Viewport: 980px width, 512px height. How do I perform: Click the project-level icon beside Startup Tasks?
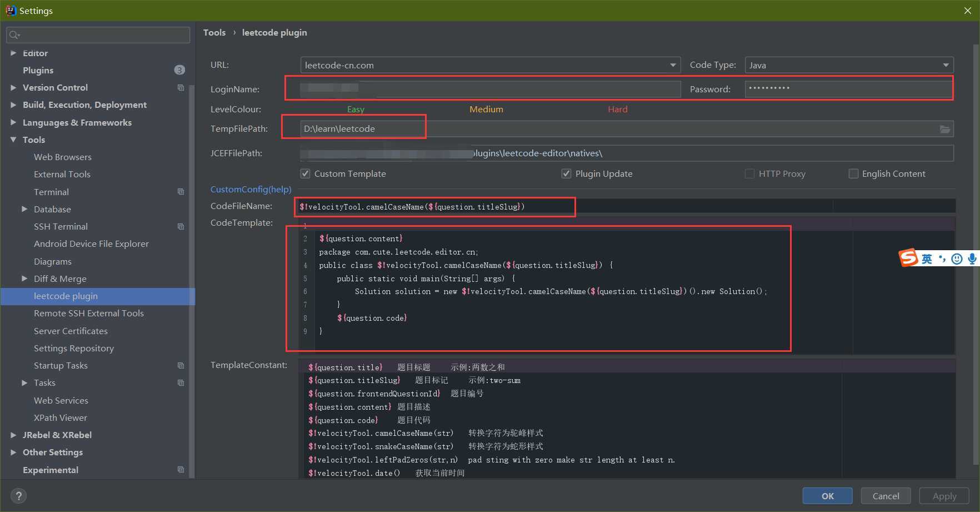point(181,365)
